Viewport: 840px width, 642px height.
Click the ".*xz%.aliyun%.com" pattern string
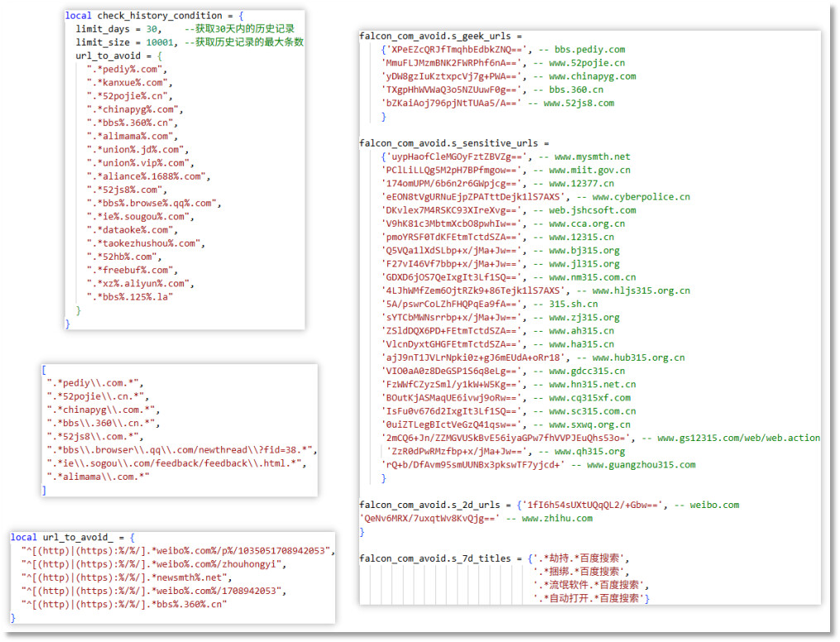point(138,283)
